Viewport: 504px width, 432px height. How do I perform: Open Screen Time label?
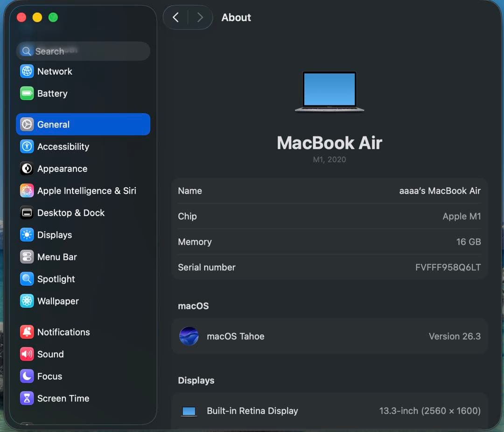click(63, 398)
